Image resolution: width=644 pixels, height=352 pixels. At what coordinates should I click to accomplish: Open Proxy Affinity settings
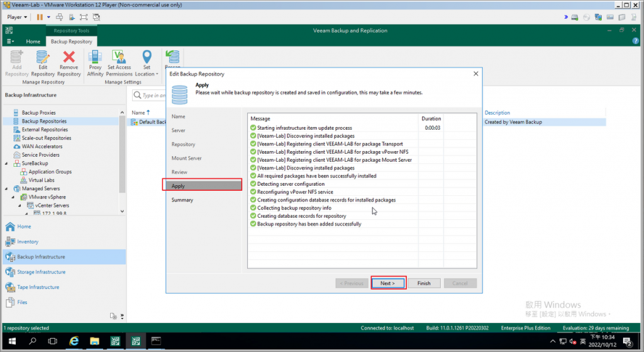[x=95, y=63]
